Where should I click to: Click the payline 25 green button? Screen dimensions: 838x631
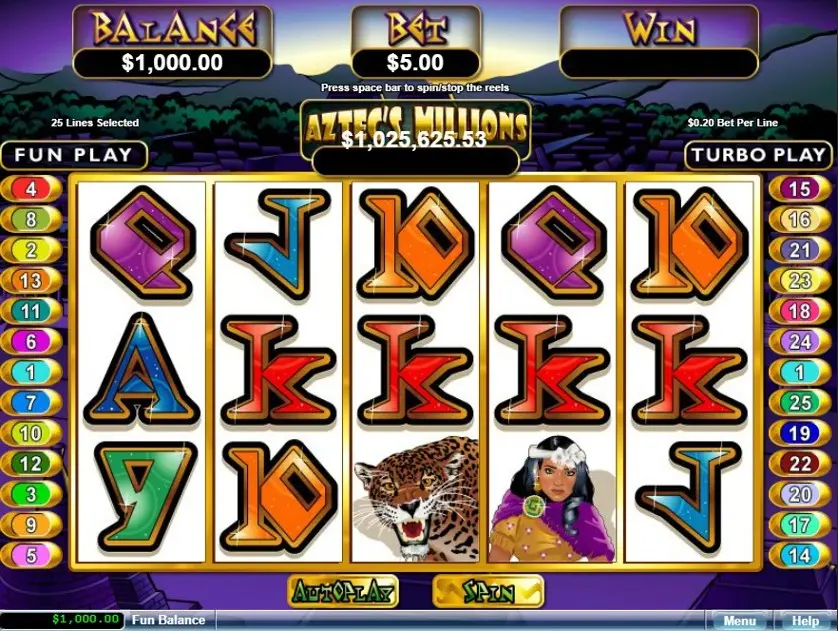[x=800, y=402]
